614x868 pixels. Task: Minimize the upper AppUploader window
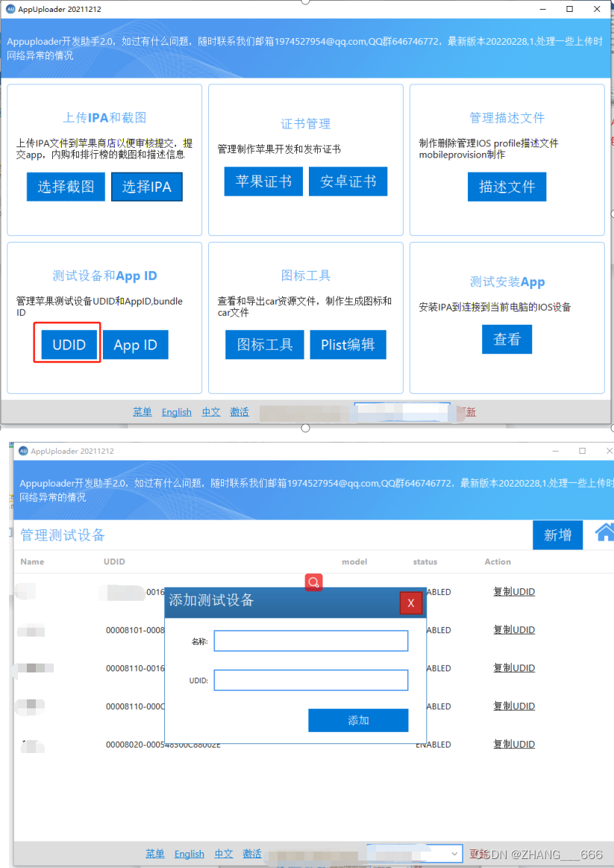pyautogui.click(x=542, y=9)
